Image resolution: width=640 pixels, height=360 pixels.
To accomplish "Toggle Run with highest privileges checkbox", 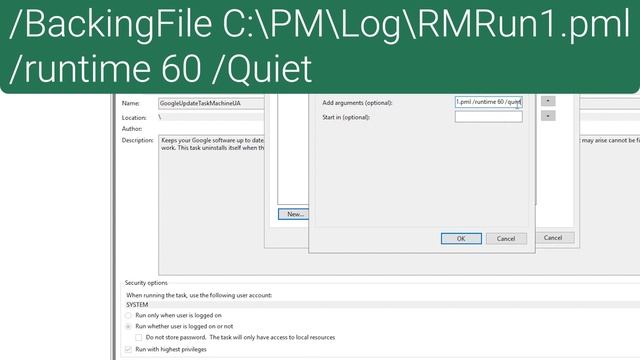I will point(128,349).
